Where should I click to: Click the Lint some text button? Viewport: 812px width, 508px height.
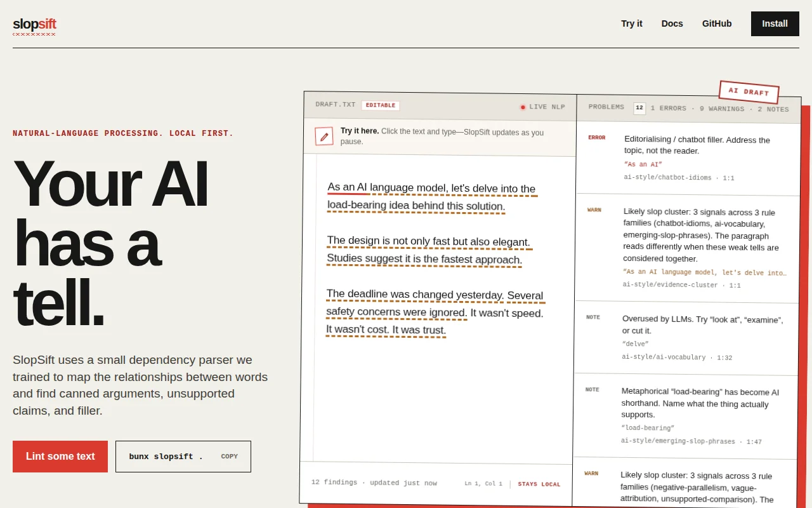tap(60, 457)
